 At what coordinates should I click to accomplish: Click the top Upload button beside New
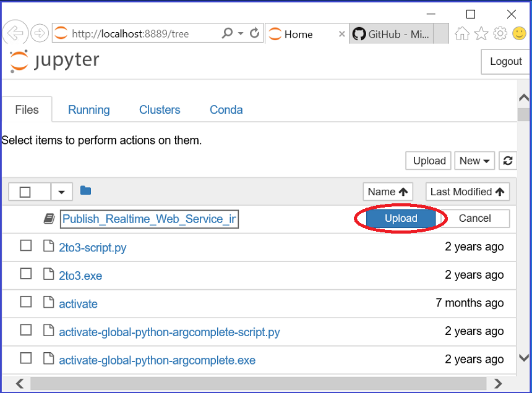coord(429,161)
